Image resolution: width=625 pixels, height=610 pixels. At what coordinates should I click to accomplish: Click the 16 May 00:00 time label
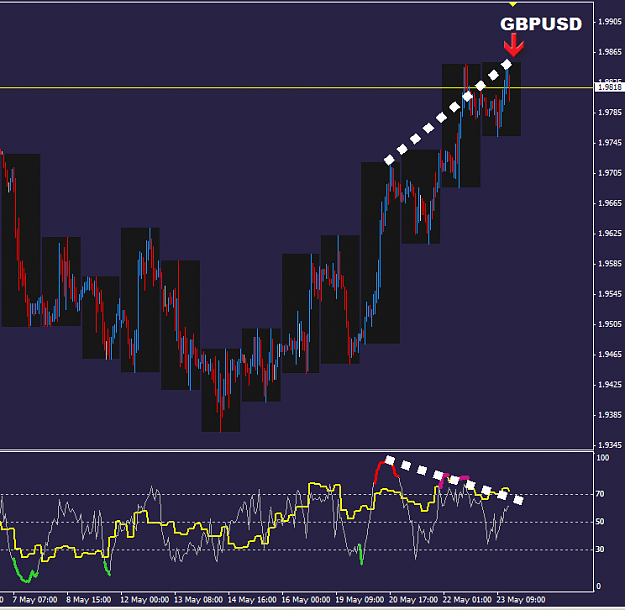[306, 600]
